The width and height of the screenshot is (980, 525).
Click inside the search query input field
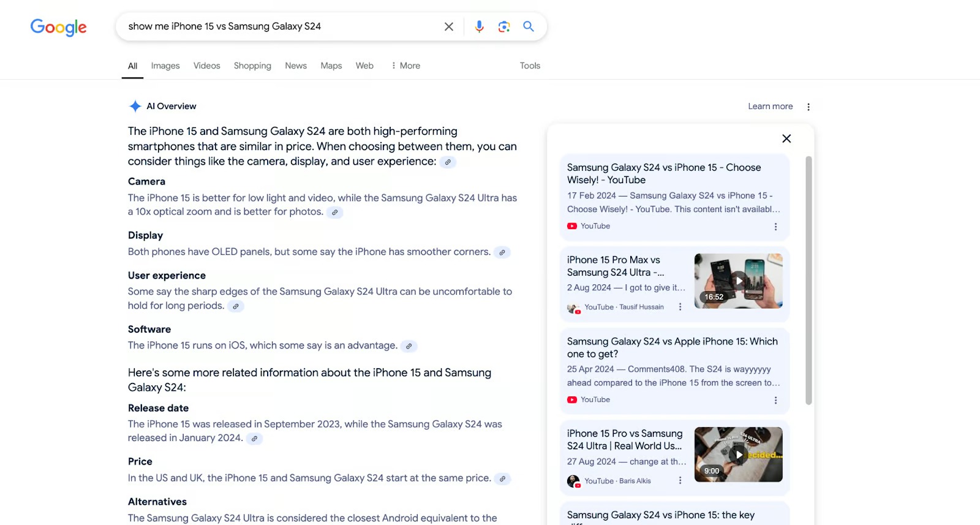click(276, 26)
